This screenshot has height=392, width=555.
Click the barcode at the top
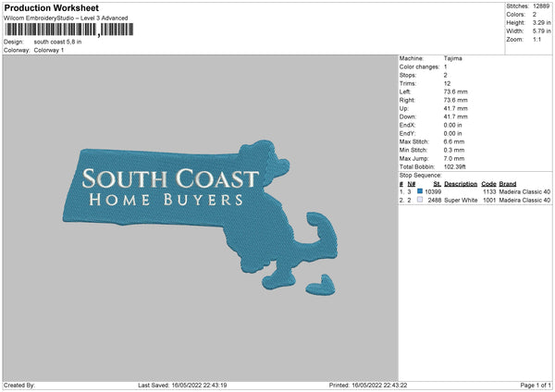pos(69,30)
